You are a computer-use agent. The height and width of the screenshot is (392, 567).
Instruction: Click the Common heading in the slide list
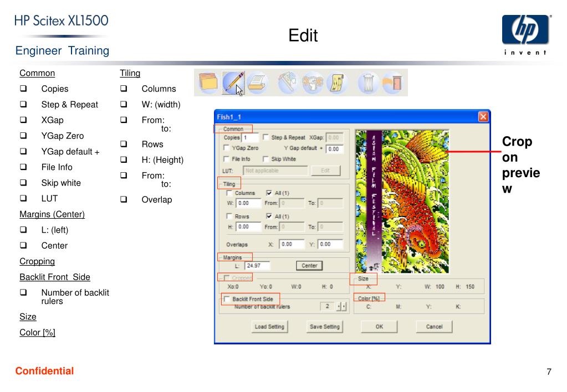[37, 73]
